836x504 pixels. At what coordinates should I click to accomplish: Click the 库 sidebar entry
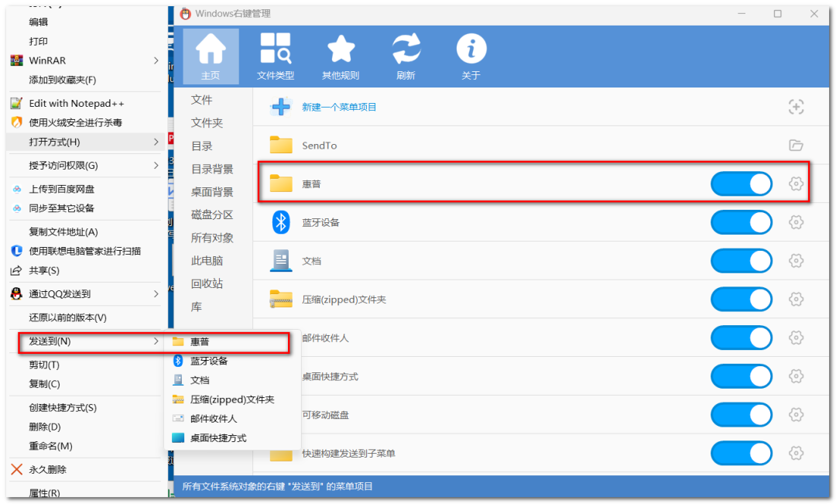tap(196, 307)
